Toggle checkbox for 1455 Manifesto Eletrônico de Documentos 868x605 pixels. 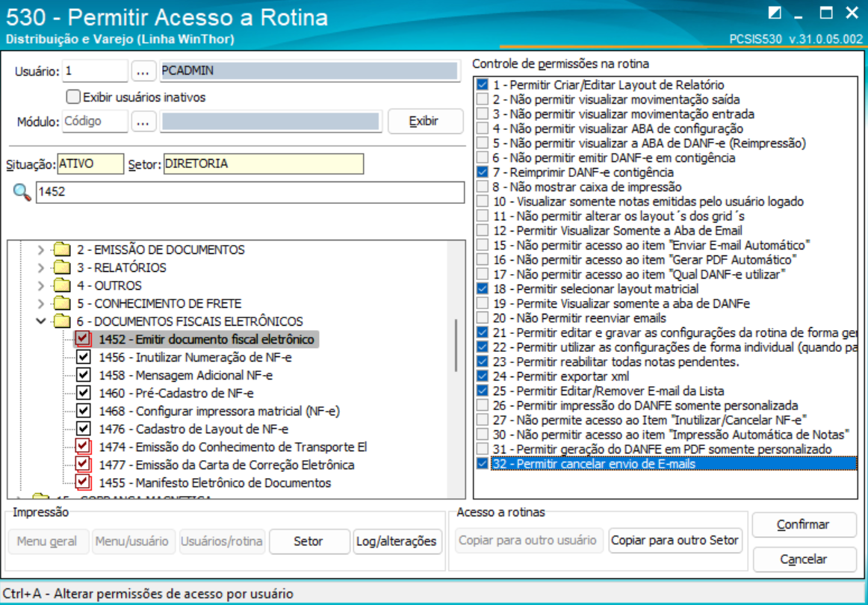pos(83,482)
